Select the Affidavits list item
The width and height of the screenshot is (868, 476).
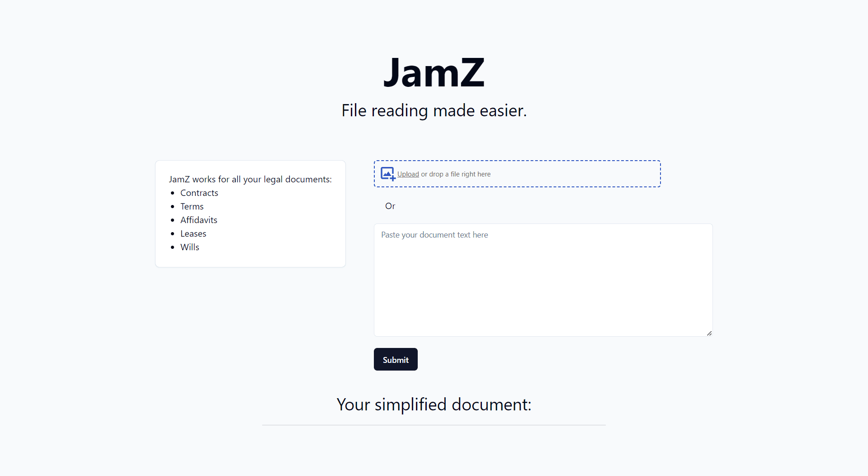pos(198,220)
